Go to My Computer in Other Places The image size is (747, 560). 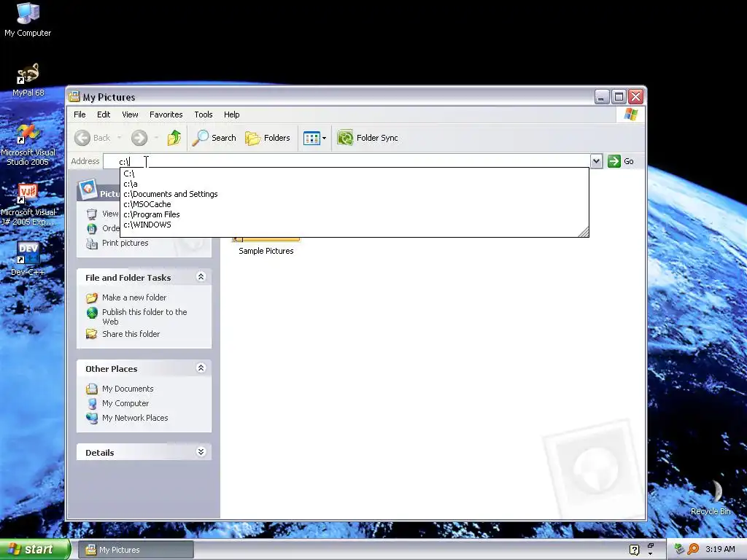(125, 403)
